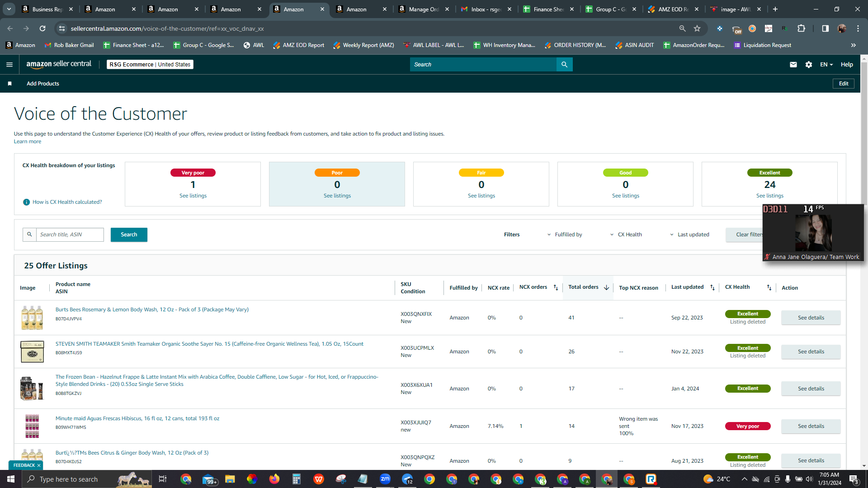Open the Seller Central hamburger menu
Viewport: 868px width, 488px height.
click(9, 65)
